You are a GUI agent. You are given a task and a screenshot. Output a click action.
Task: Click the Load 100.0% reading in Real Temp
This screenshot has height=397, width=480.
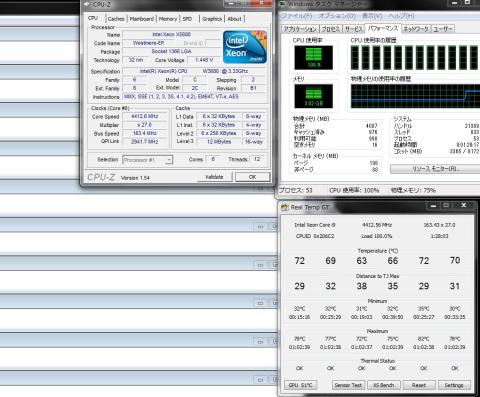click(377, 236)
